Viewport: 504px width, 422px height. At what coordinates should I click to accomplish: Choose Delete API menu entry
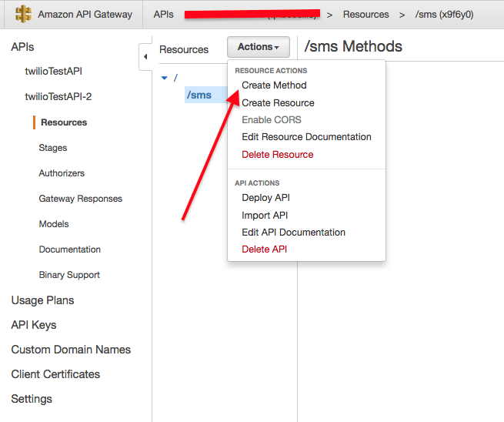tap(264, 250)
